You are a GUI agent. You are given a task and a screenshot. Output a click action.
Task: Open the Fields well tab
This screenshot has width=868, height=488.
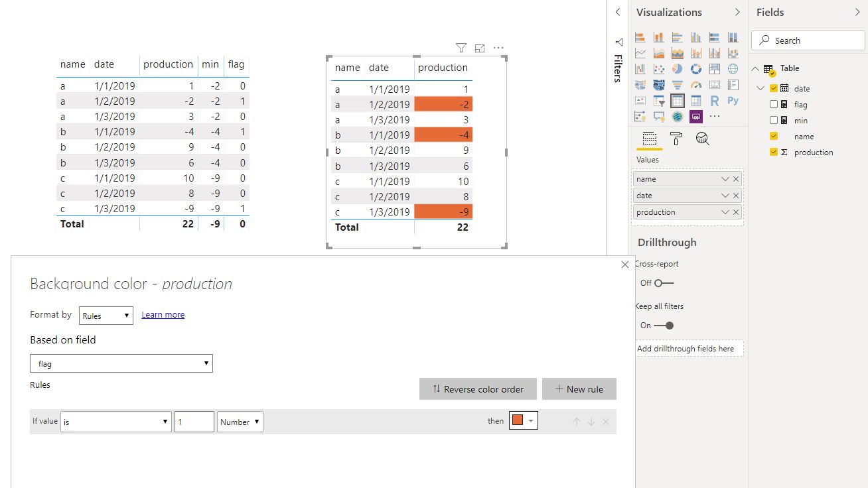[x=650, y=139]
